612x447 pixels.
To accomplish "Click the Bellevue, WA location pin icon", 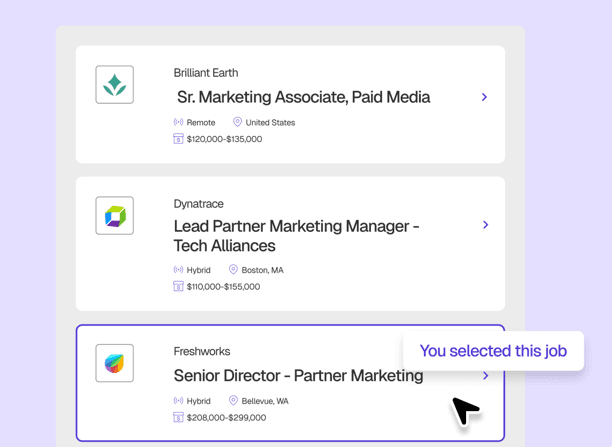I will 233,401.
